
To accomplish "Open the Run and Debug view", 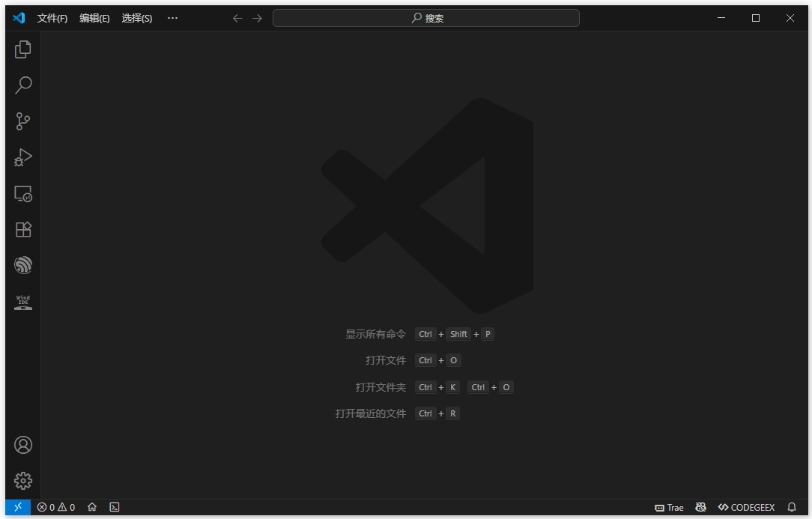I will (x=22, y=157).
